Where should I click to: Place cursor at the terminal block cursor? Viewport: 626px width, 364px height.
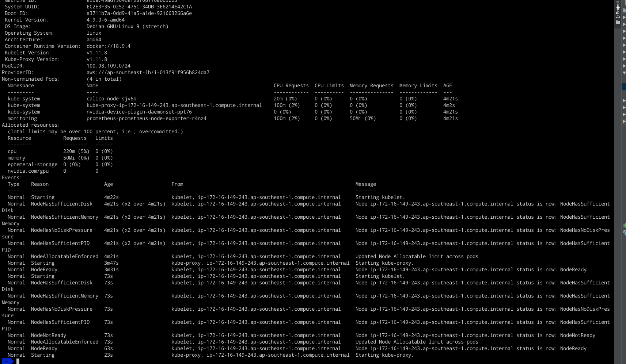[x=18, y=361]
